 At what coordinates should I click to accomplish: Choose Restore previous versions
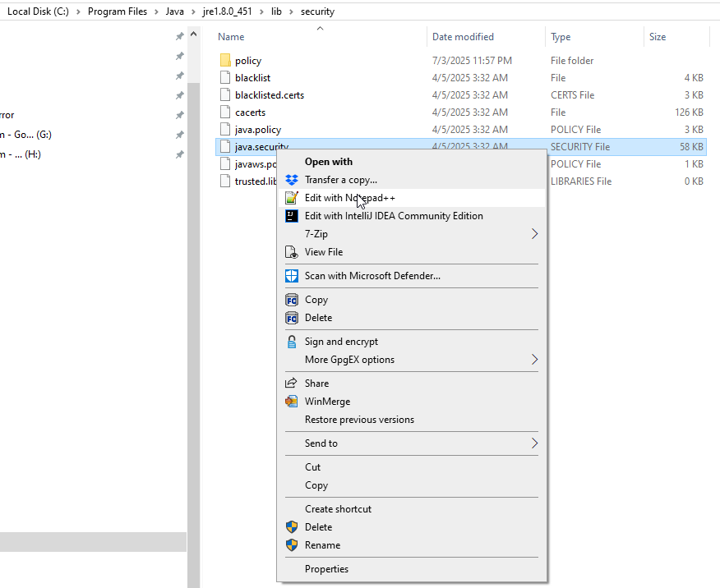point(412,420)
